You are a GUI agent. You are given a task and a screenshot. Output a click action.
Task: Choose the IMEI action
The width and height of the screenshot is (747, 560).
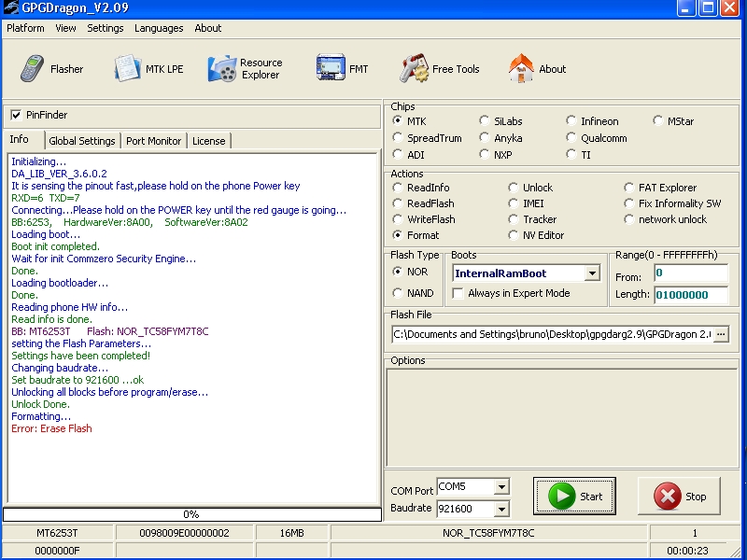(513, 203)
